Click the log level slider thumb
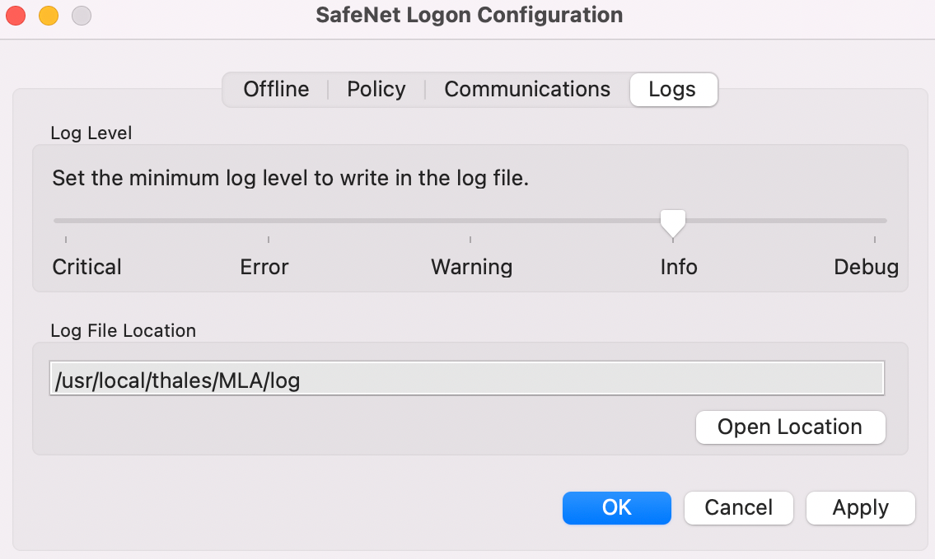This screenshot has width=935, height=560. (x=673, y=222)
